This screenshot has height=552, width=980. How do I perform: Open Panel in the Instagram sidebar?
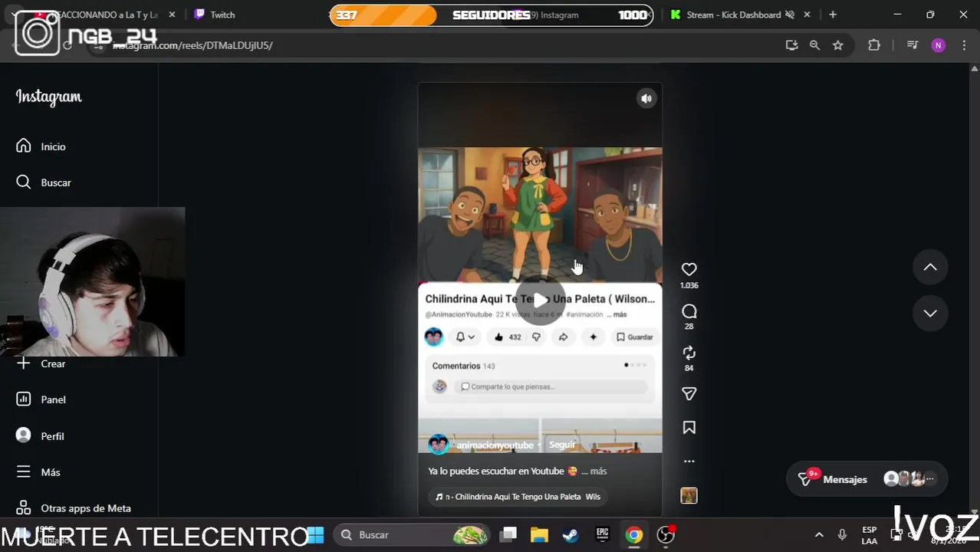(x=42, y=399)
